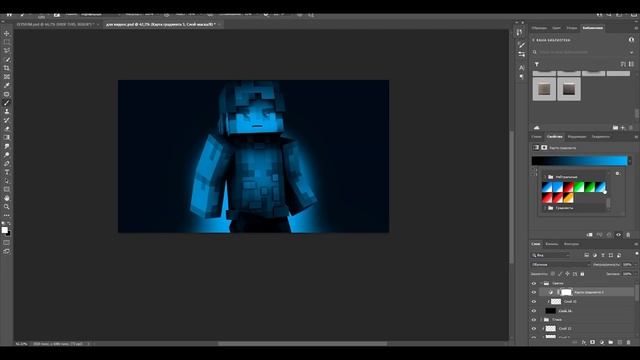Expand the second layer group in Layers
The image size is (640, 360).
pyautogui.click(x=542, y=320)
